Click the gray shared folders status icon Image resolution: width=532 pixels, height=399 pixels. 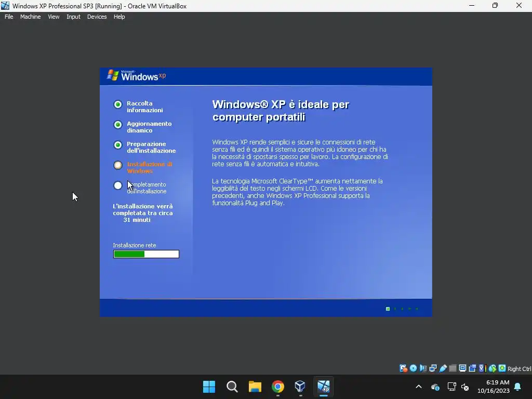453,368
